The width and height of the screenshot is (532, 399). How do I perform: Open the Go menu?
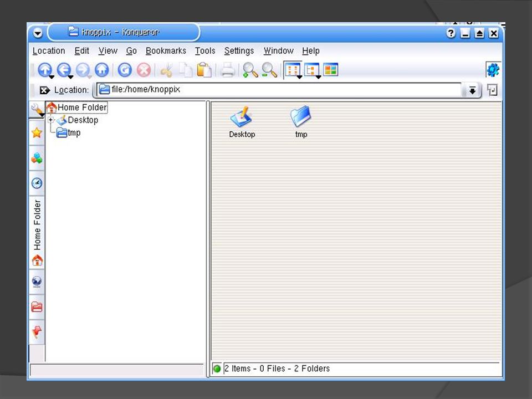pos(131,51)
